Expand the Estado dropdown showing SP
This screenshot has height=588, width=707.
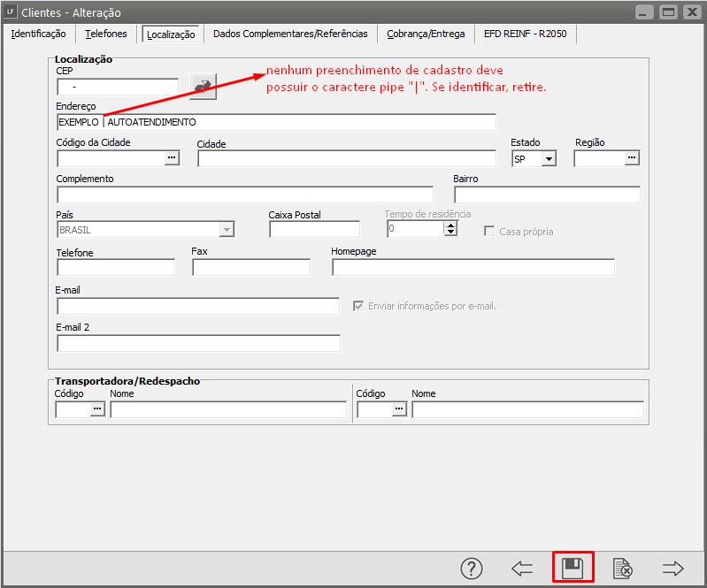[549, 159]
